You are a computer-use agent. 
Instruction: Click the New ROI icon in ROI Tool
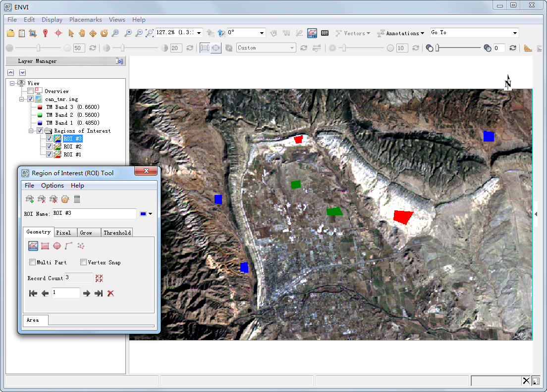(x=30, y=199)
